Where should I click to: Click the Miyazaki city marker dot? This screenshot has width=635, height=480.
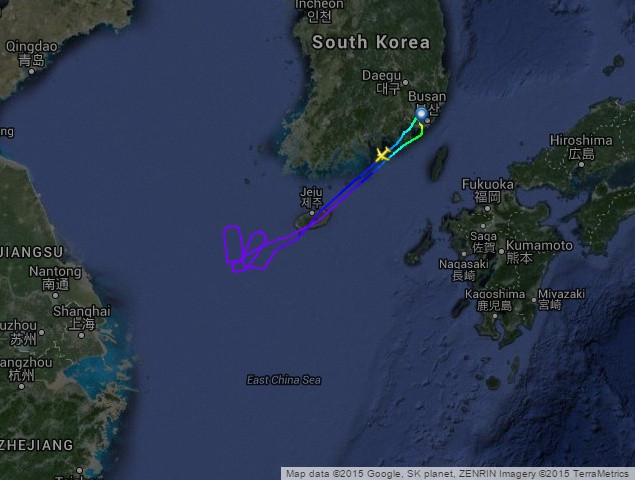534,301
